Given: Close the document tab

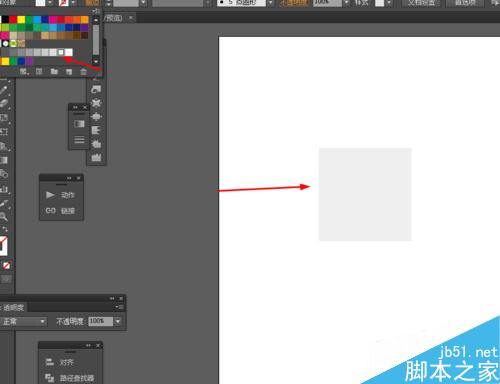Looking at the screenshot, I should 131,17.
